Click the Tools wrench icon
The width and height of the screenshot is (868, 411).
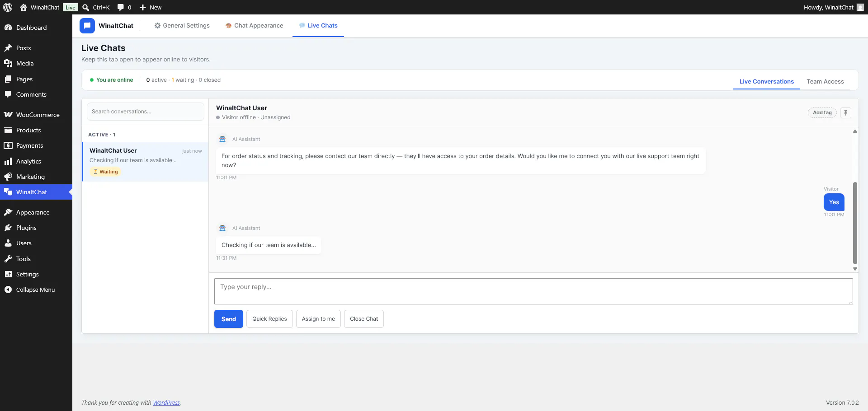8,259
